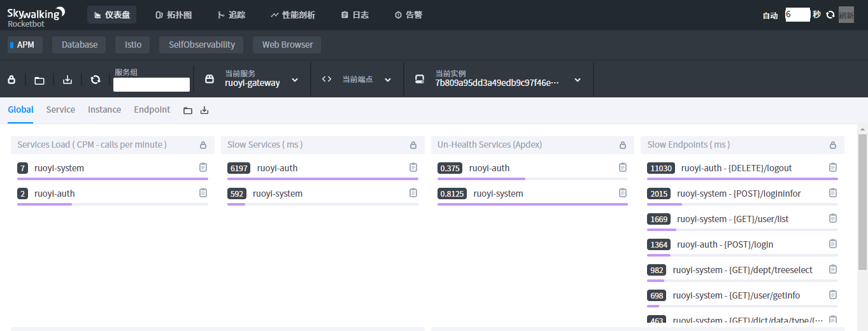868x331 pixels.
Task: Open the SelfObservability dashboard
Action: 201,45
